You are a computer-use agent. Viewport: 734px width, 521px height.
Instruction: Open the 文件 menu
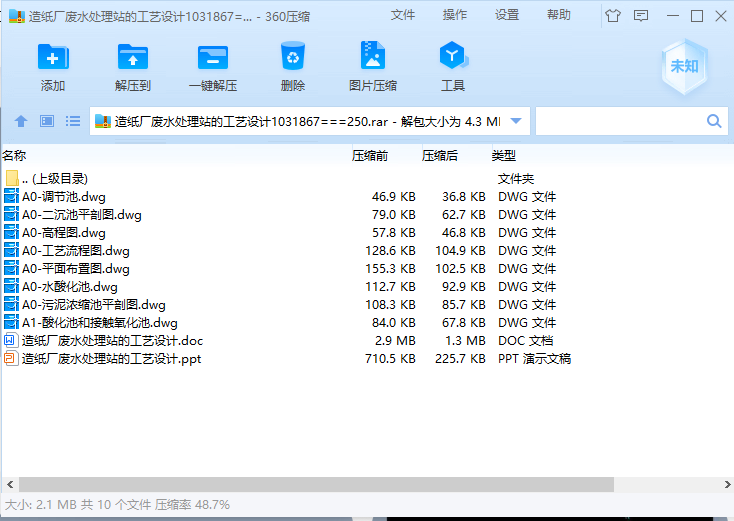pos(403,15)
